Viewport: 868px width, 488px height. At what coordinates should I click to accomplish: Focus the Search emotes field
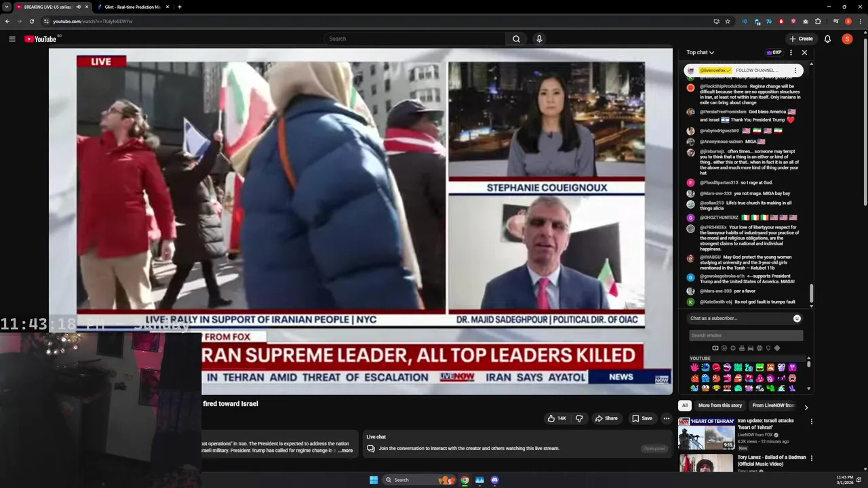click(746, 335)
